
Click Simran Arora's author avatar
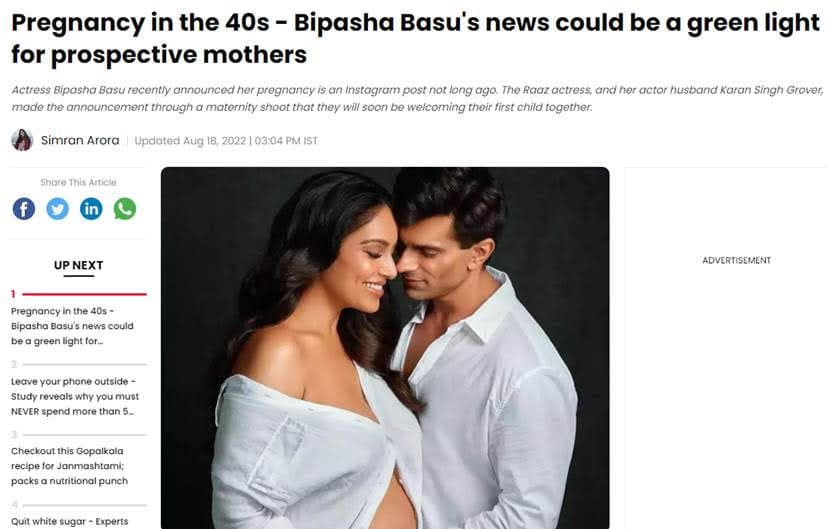[x=22, y=140]
